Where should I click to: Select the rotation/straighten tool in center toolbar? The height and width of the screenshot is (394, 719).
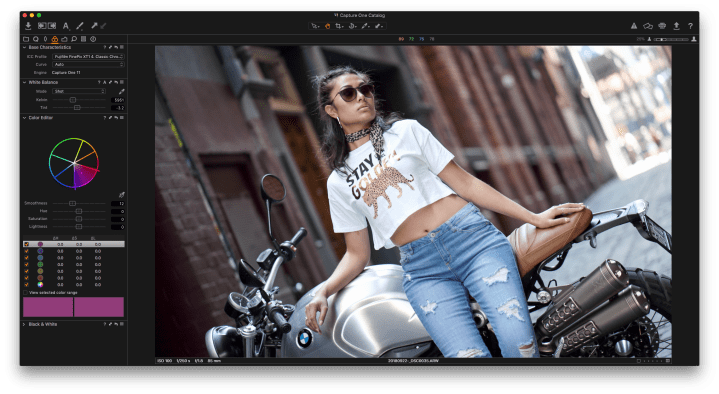[352, 26]
